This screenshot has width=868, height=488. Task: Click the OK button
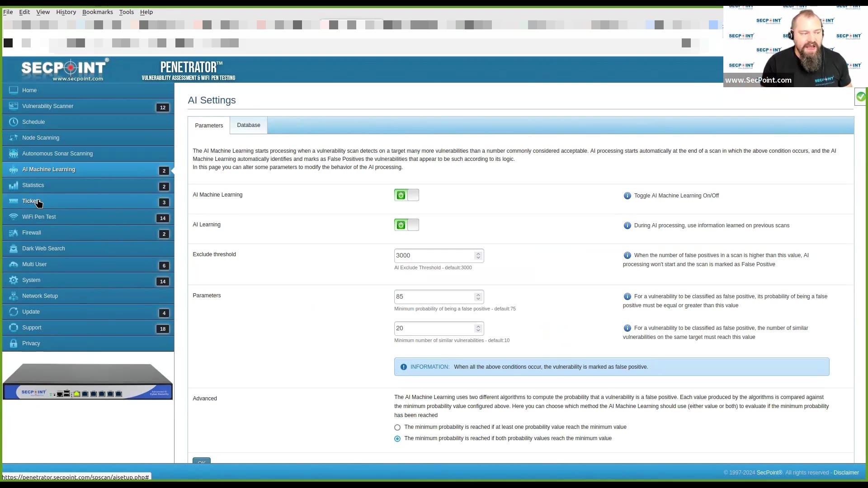click(201, 461)
